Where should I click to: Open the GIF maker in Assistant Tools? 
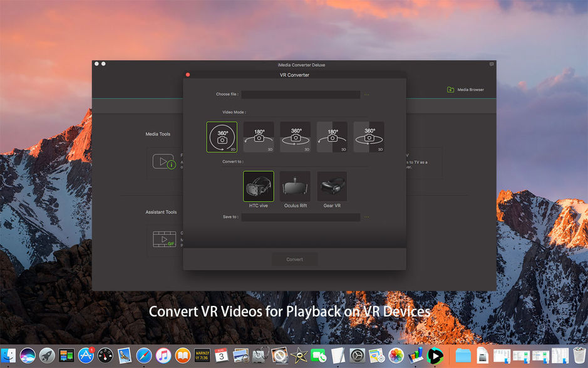164,239
